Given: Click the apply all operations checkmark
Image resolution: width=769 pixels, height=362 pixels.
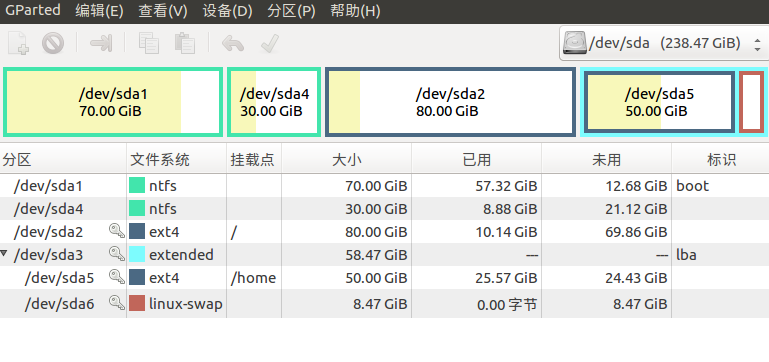Looking at the screenshot, I should click(x=270, y=43).
